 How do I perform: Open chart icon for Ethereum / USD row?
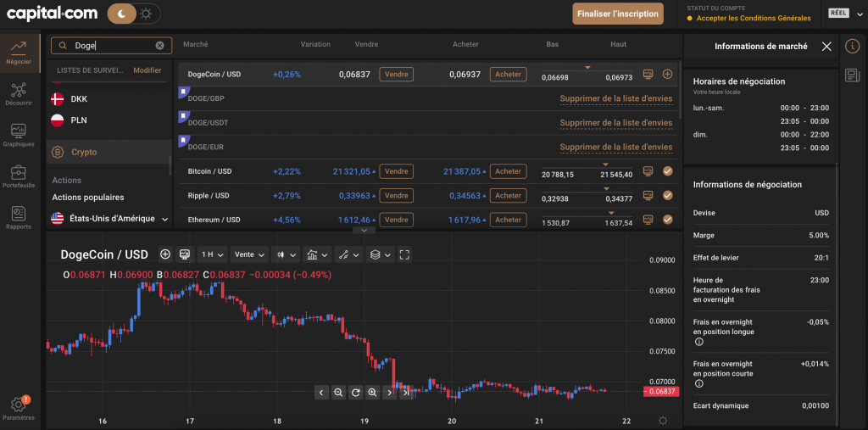coord(648,220)
